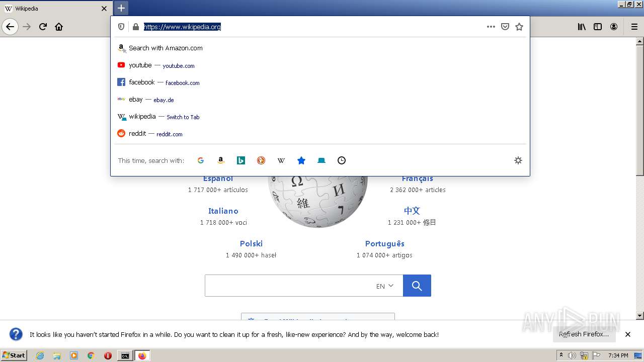Search this time with DuckDuckGo

click(261, 160)
